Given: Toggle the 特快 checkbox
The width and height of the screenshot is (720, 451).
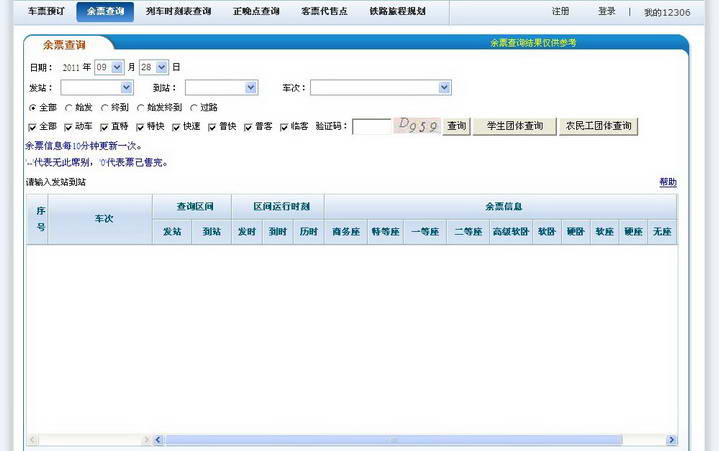Looking at the screenshot, I should (140, 127).
